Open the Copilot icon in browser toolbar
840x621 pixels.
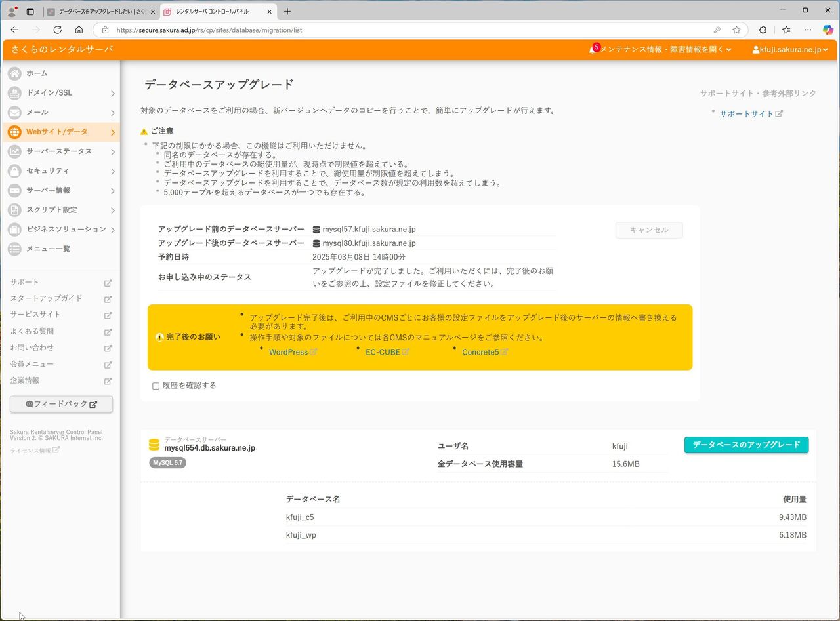(x=828, y=30)
